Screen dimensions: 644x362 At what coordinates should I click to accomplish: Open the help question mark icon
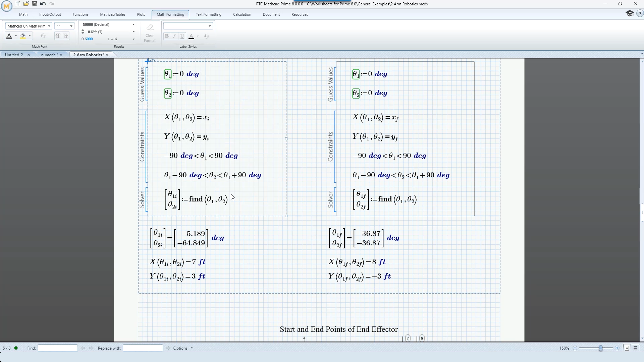pos(640,14)
